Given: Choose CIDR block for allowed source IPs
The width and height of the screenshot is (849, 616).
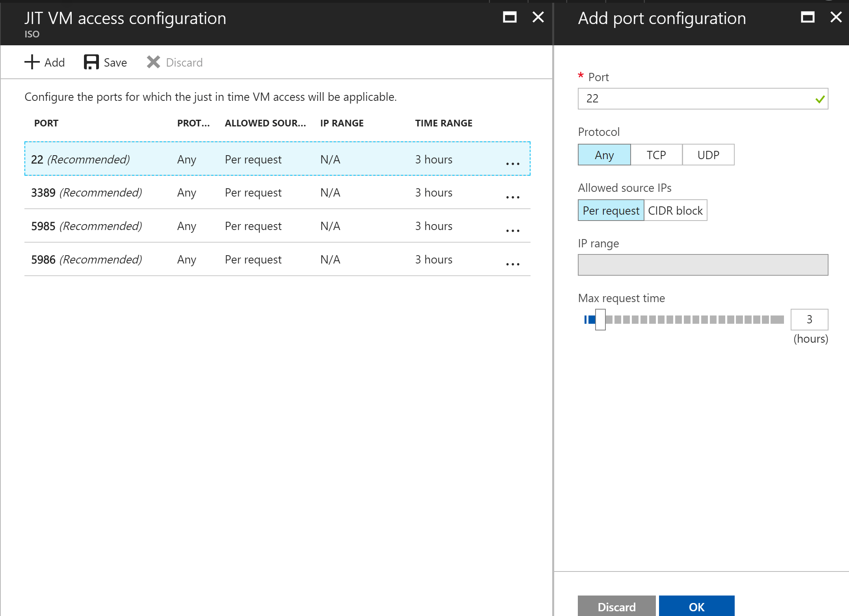Looking at the screenshot, I should [675, 211].
